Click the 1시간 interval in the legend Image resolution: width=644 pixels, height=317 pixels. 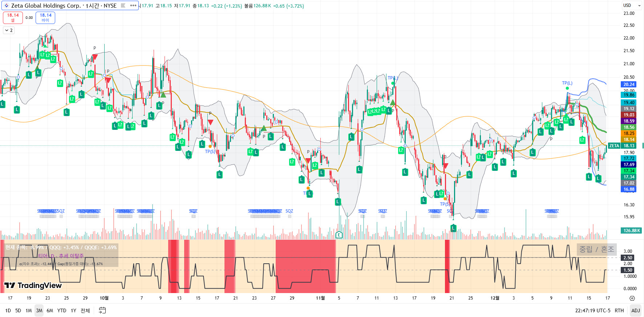[x=92, y=5]
